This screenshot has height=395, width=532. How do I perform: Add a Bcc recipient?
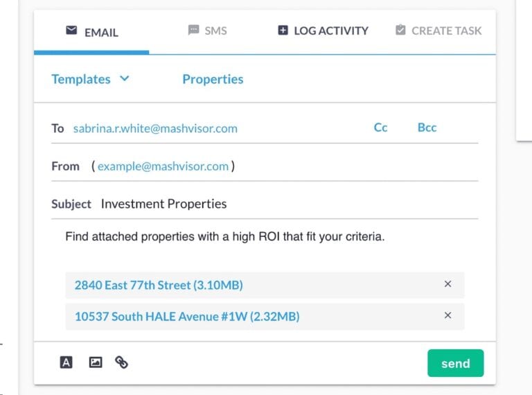pos(427,128)
